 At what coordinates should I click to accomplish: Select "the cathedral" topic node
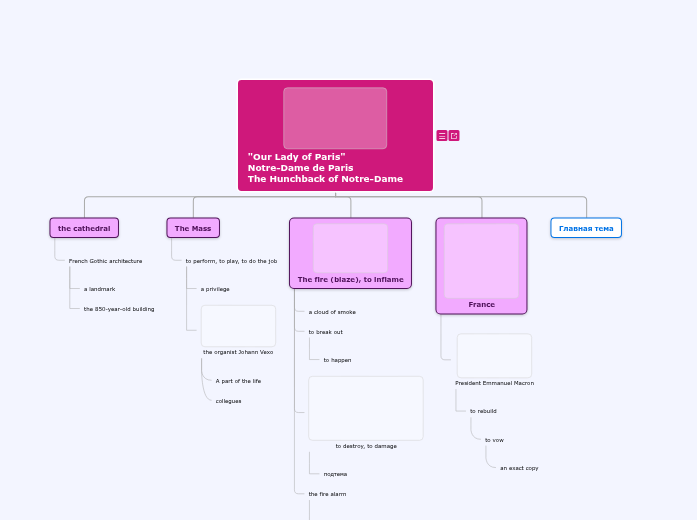coord(84,228)
